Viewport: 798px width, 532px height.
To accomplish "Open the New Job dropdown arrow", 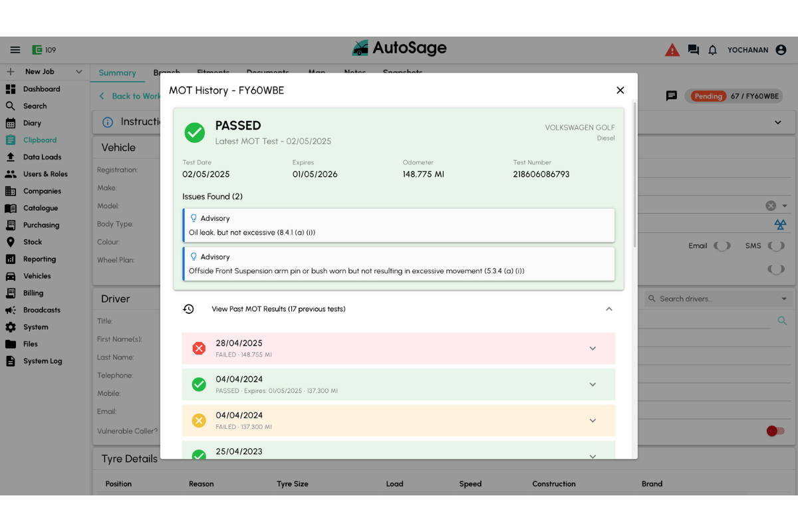I will tap(78, 72).
